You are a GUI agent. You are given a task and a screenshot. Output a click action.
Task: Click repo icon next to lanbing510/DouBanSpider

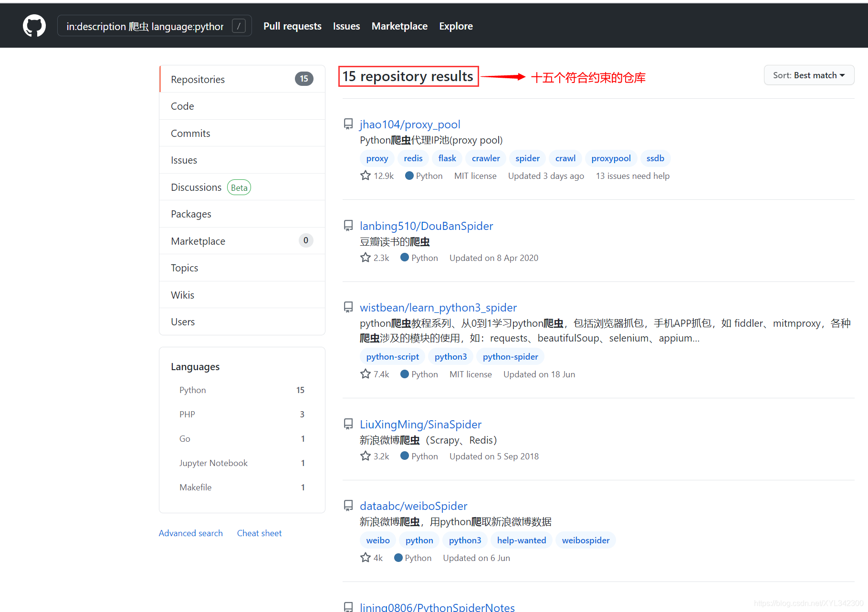tap(348, 226)
